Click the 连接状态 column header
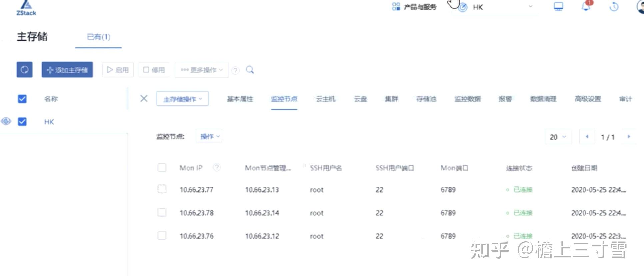 [x=519, y=168]
